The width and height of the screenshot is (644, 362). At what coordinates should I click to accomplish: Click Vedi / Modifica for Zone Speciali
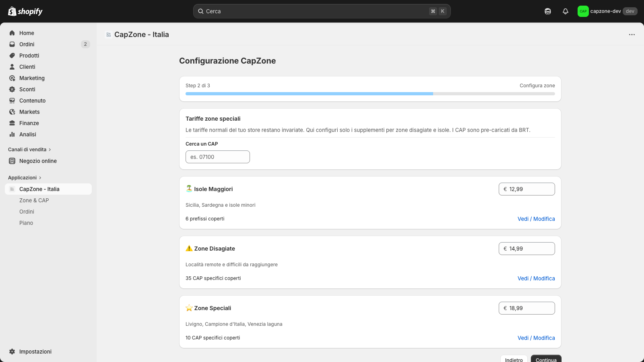click(x=536, y=338)
